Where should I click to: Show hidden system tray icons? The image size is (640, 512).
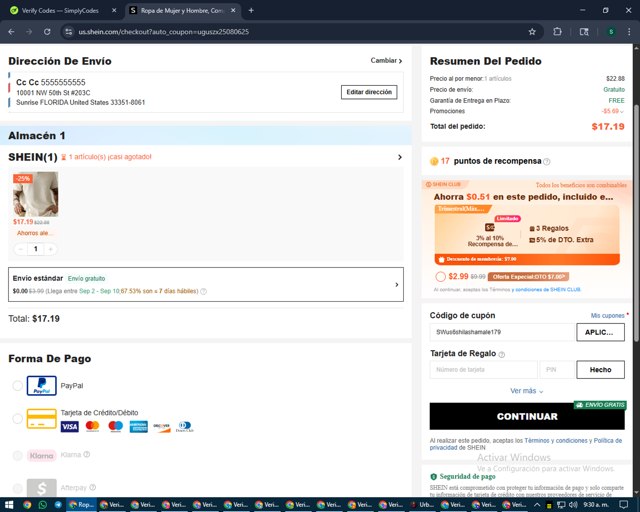537,505
